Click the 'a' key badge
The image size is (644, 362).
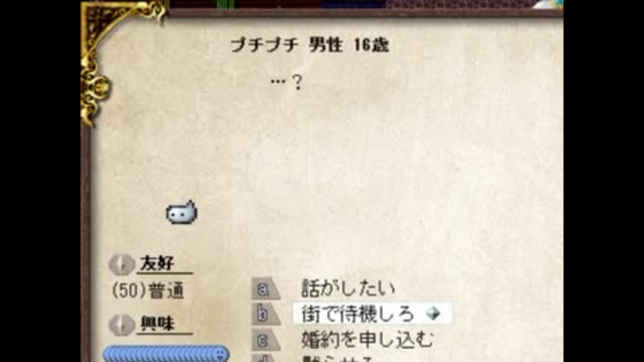coord(266,289)
